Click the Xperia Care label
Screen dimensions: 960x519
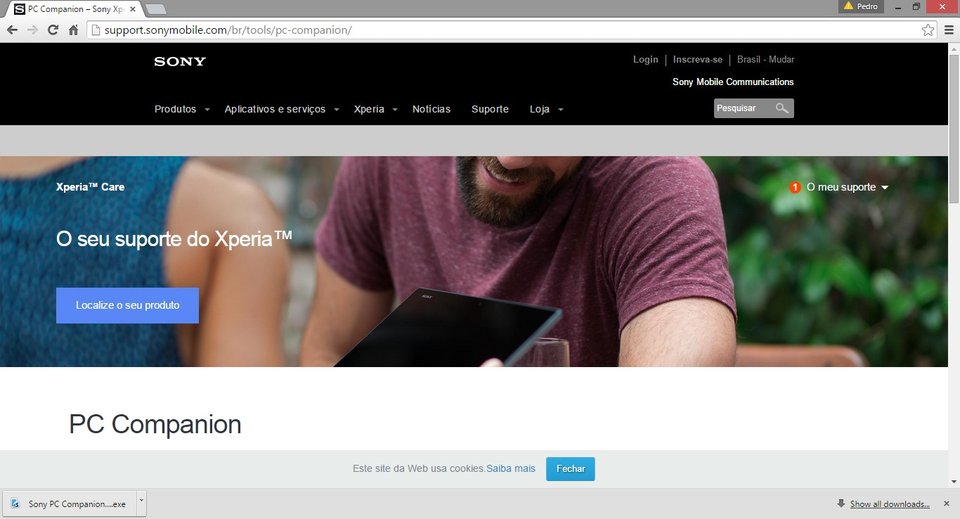tap(90, 187)
